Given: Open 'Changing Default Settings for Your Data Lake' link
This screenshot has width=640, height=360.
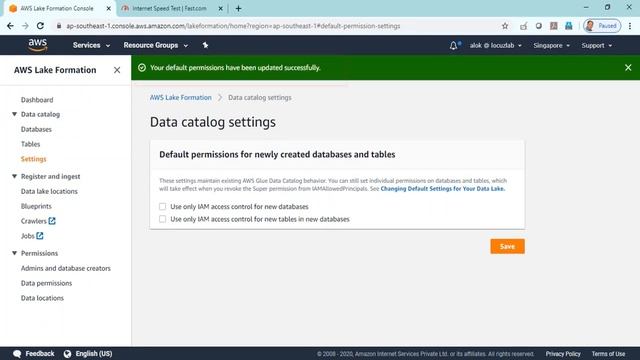Looking at the screenshot, I should click(x=443, y=189).
